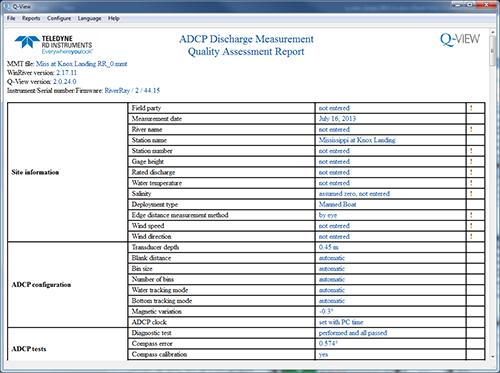
Task: Click warning icon for Salinity row
Action: coord(471,193)
